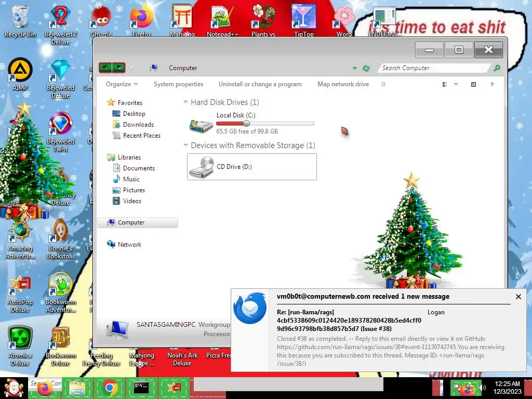This screenshot has width=532, height=399.
Task: Launch Firefox from the desktop shortcut
Action: [141, 21]
